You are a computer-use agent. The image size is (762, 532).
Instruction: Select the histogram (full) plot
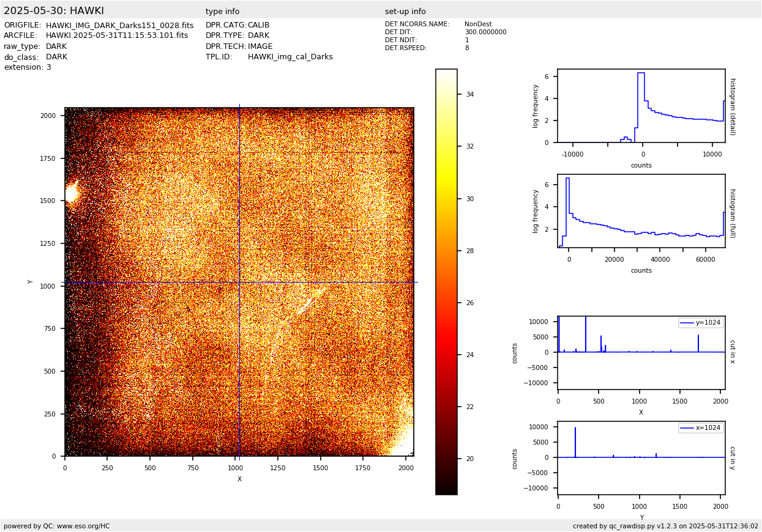(641, 211)
